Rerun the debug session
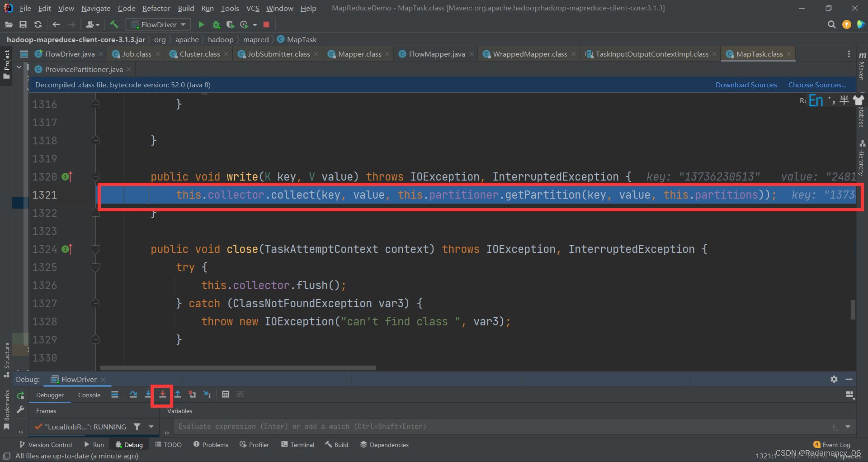 point(20,395)
